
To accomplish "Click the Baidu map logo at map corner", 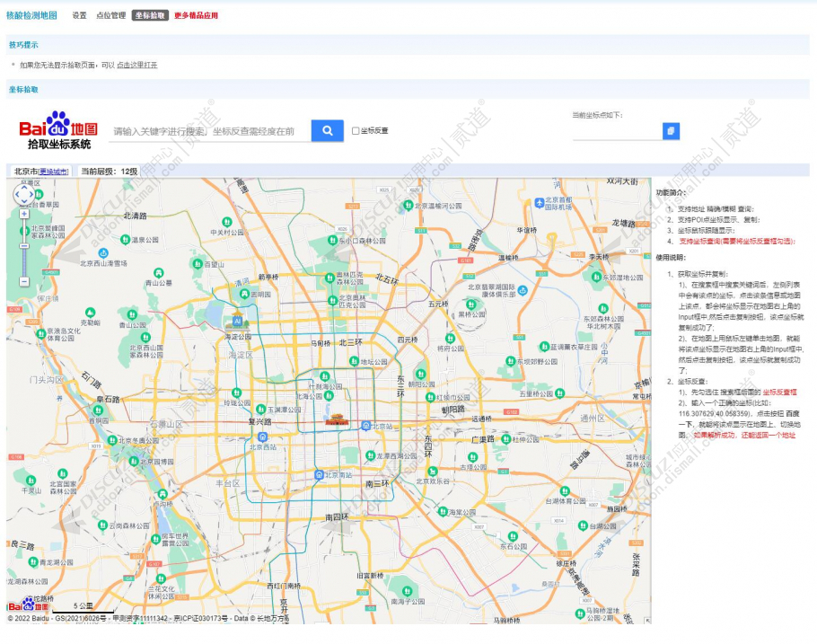I will (x=29, y=604).
